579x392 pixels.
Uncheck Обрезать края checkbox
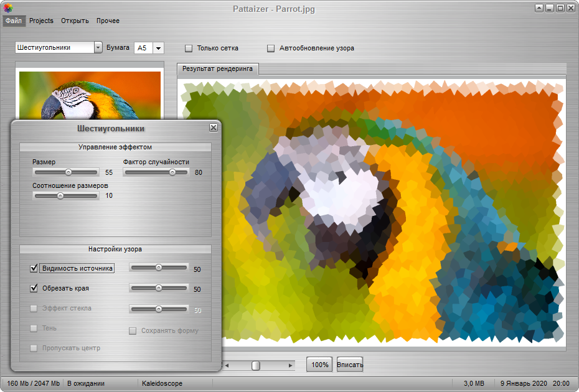[34, 288]
